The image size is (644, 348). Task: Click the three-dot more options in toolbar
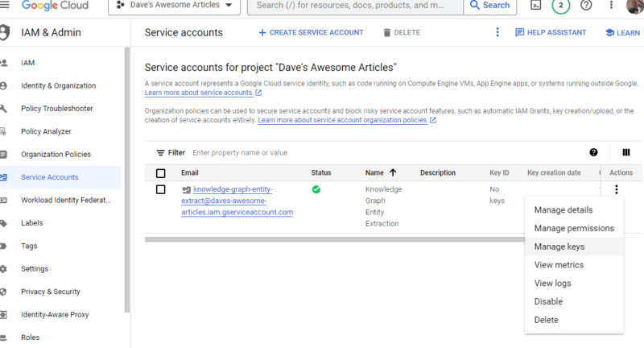click(497, 33)
